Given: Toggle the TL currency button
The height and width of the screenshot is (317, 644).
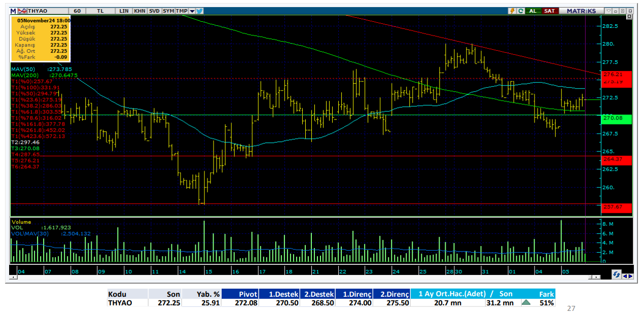Looking at the screenshot, I should (x=100, y=11).
